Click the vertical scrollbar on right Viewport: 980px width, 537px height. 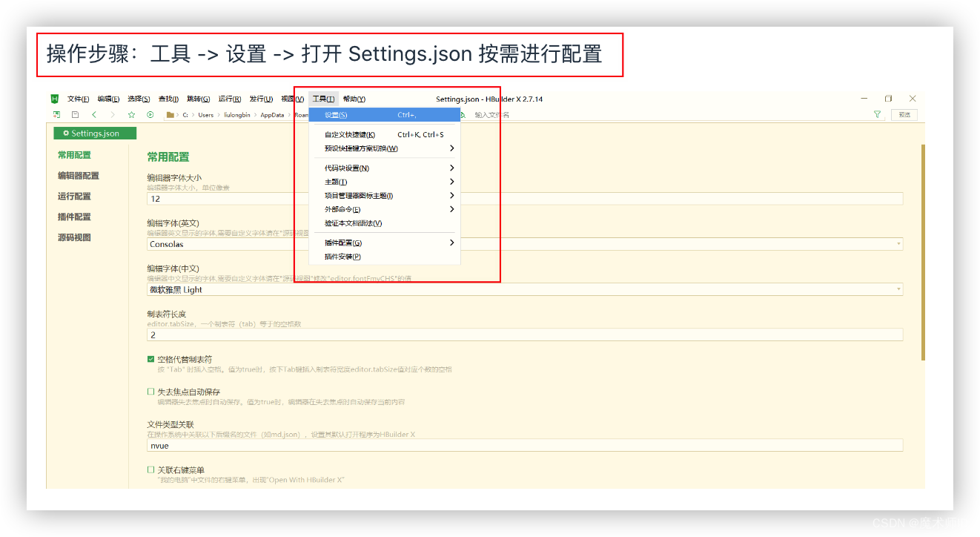[x=923, y=252]
